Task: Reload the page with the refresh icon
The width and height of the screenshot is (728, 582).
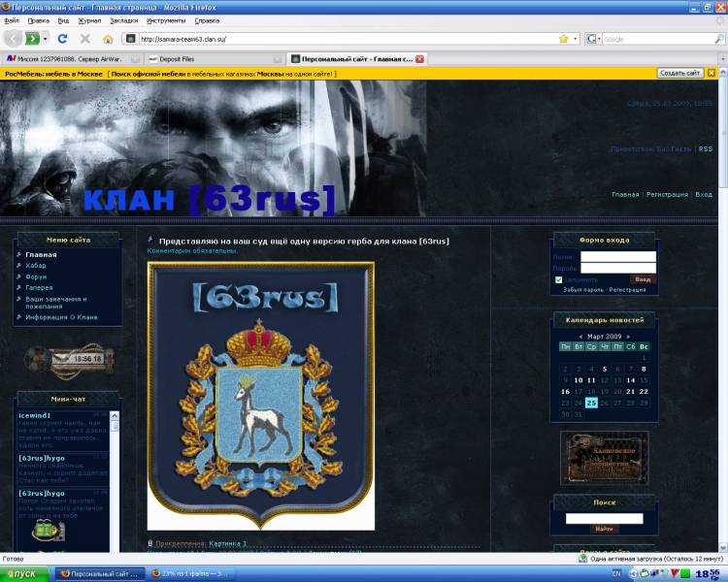Action: [x=63, y=39]
